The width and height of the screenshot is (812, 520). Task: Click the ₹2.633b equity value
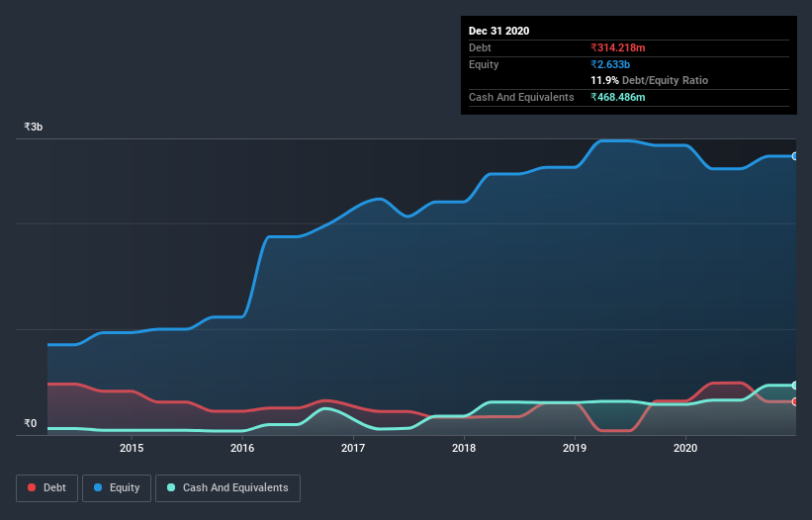tap(610, 64)
